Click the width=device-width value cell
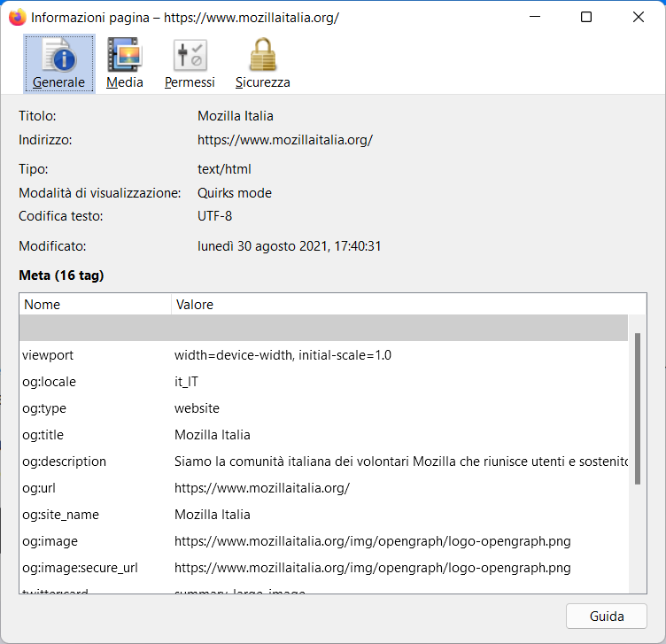Image resolution: width=666 pixels, height=644 pixels. click(283, 354)
